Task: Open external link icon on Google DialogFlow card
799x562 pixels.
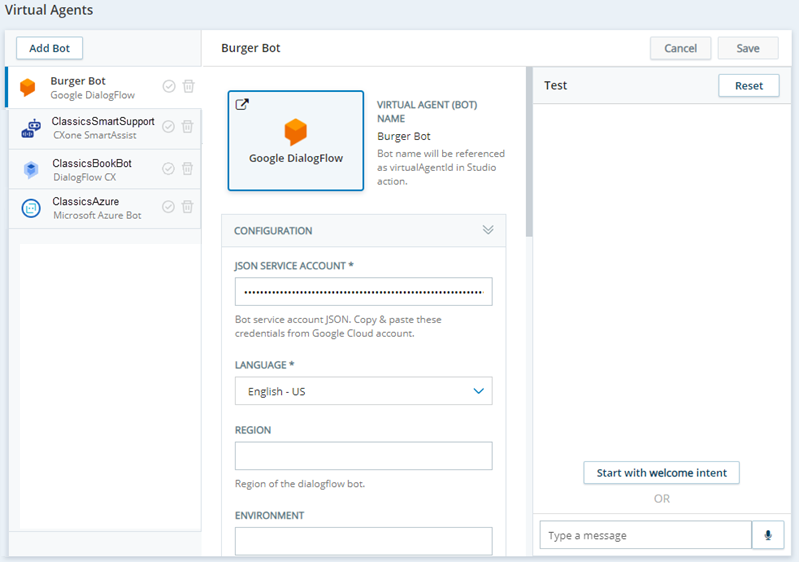Action: 242,104
